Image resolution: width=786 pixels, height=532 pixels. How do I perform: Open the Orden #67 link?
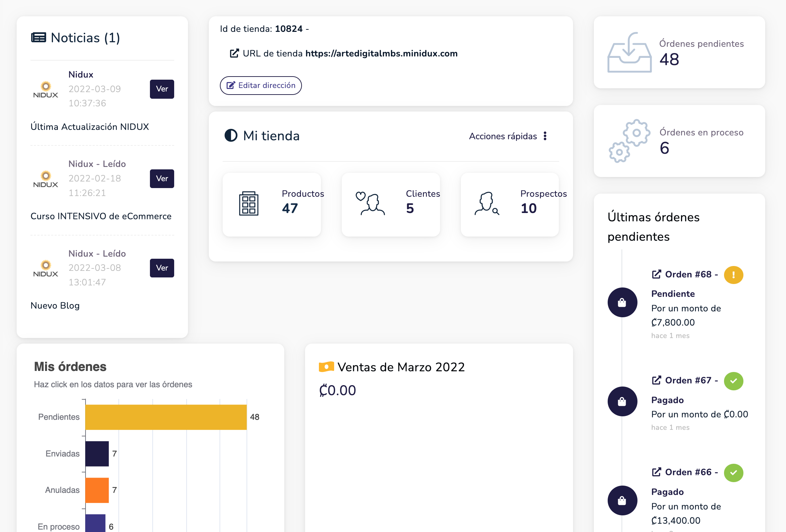(x=688, y=380)
